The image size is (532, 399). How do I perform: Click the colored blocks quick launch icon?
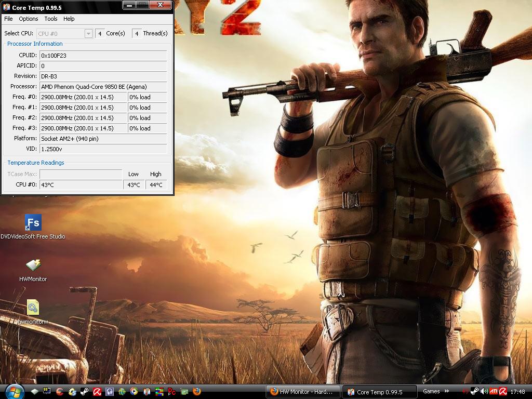pyautogui.click(x=159, y=392)
